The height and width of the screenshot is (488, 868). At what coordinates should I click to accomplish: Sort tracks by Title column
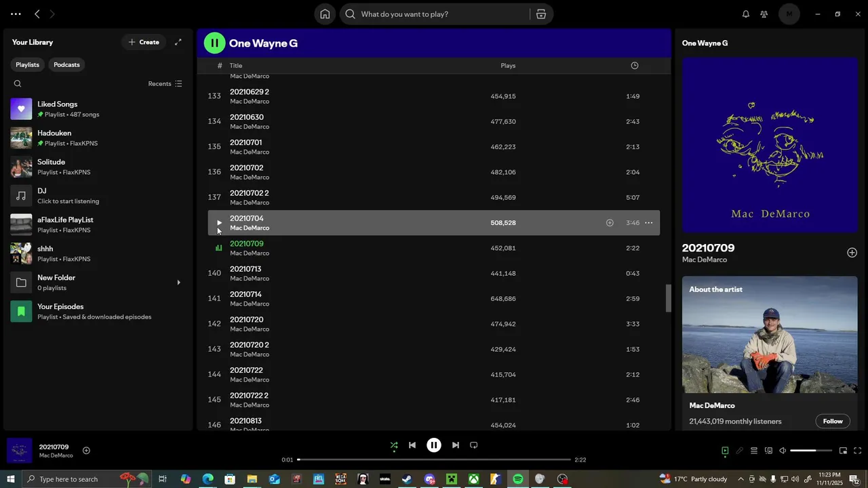click(x=236, y=66)
